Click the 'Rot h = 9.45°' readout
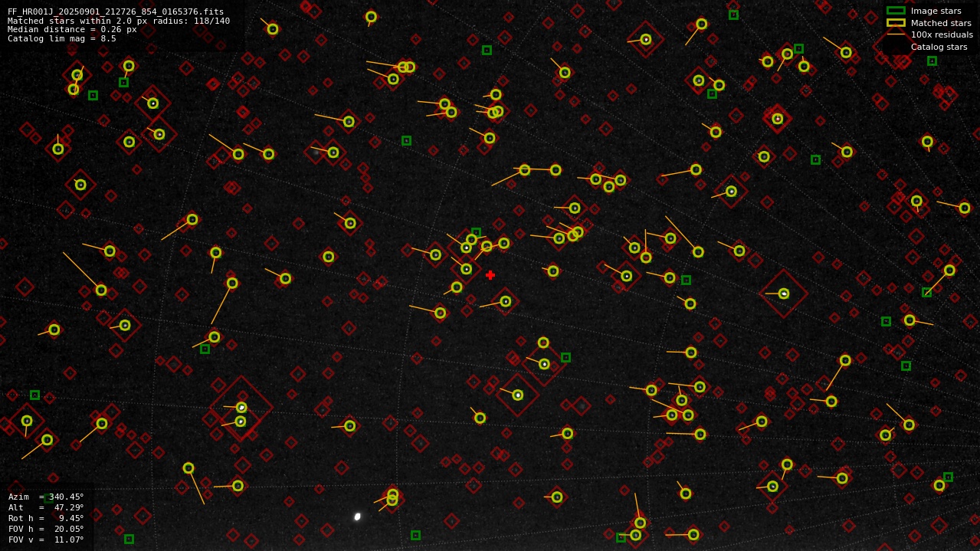 tap(46, 518)
